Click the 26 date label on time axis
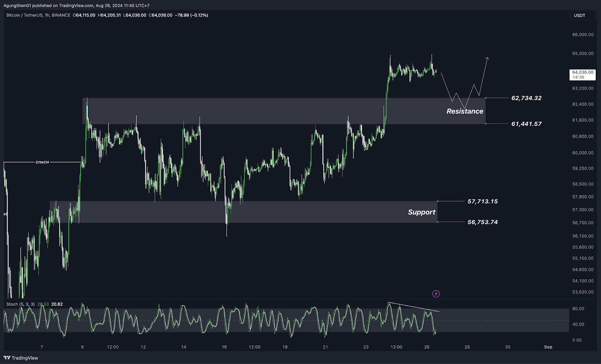 [427, 347]
